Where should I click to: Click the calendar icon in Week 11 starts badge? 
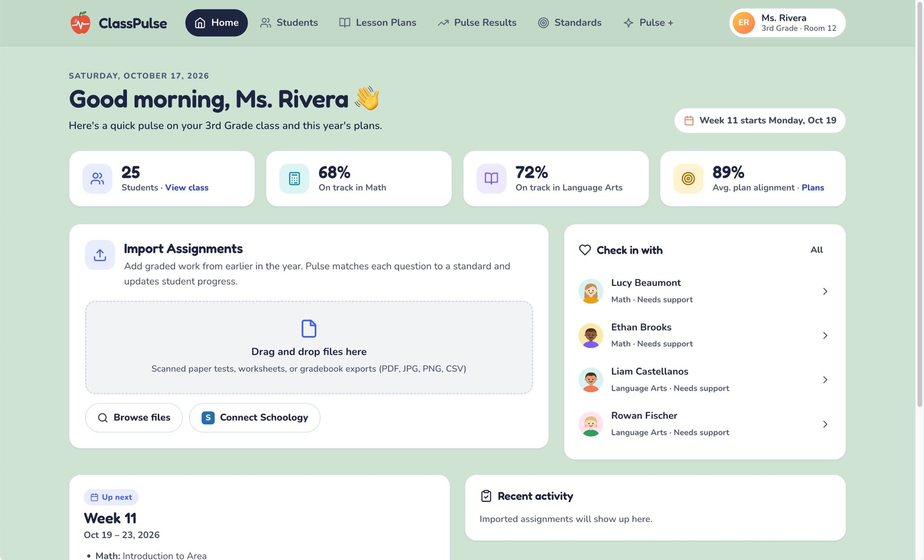[689, 121]
